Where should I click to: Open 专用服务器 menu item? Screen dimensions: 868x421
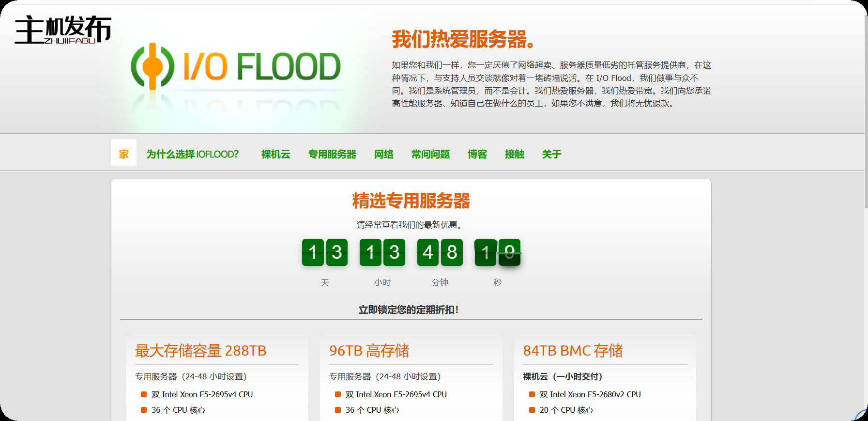click(332, 154)
